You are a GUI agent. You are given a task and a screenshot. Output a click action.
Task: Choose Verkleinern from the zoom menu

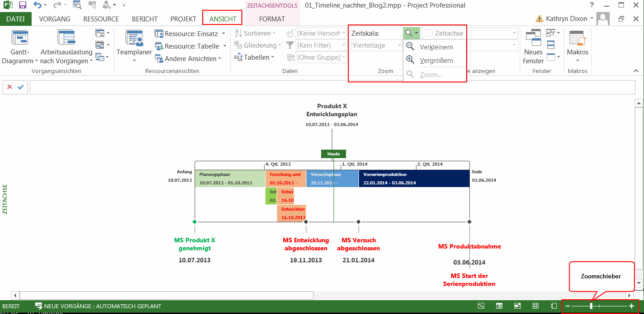(436, 47)
